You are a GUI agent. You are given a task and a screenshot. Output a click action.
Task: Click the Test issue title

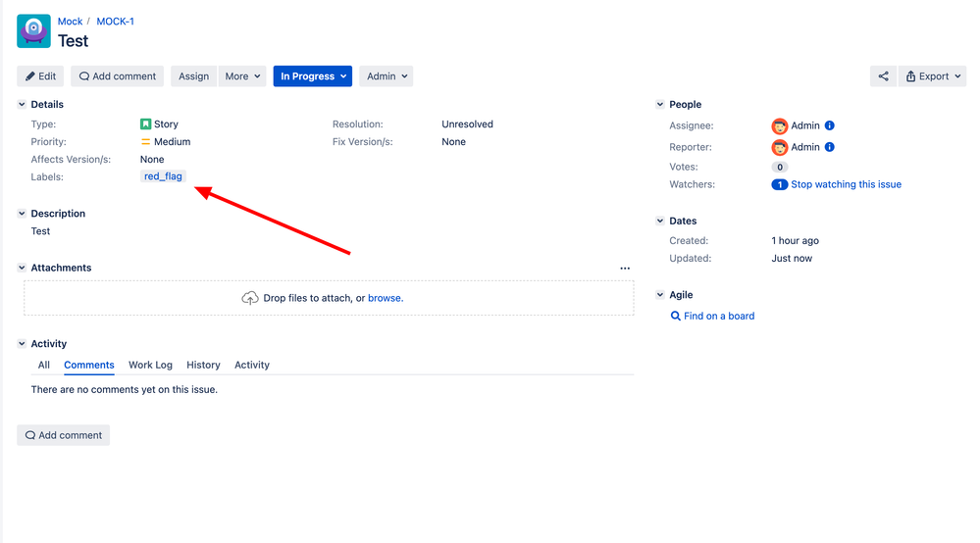pos(74,41)
